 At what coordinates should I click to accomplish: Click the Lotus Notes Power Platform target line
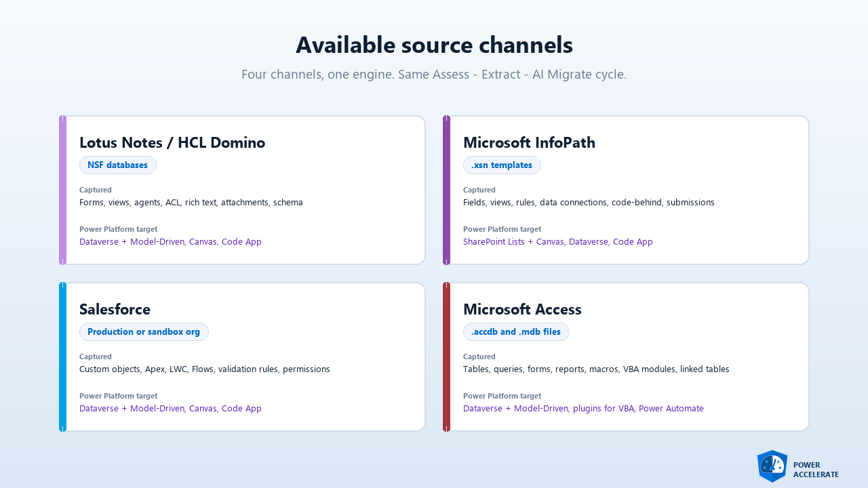coord(170,242)
